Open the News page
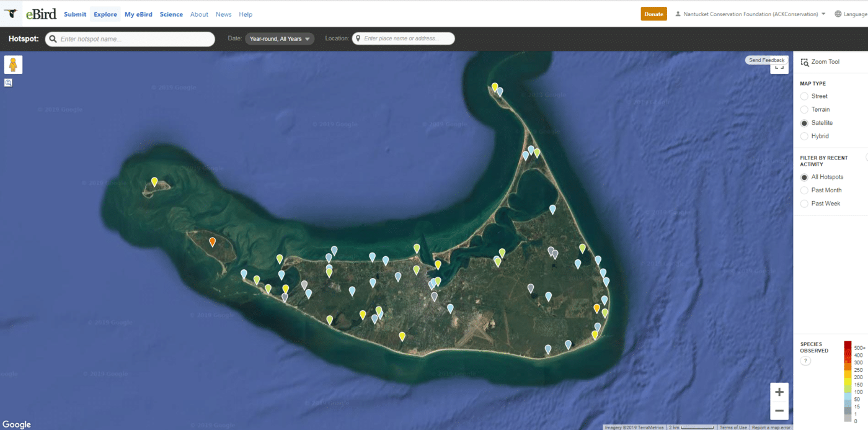Image resolution: width=868 pixels, height=430 pixels. [x=224, y=14]
